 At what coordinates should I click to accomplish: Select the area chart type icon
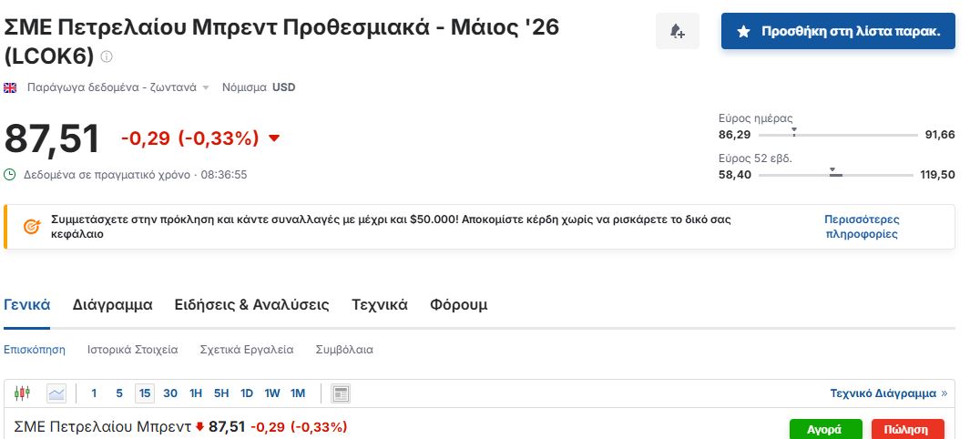pos(56,393)
